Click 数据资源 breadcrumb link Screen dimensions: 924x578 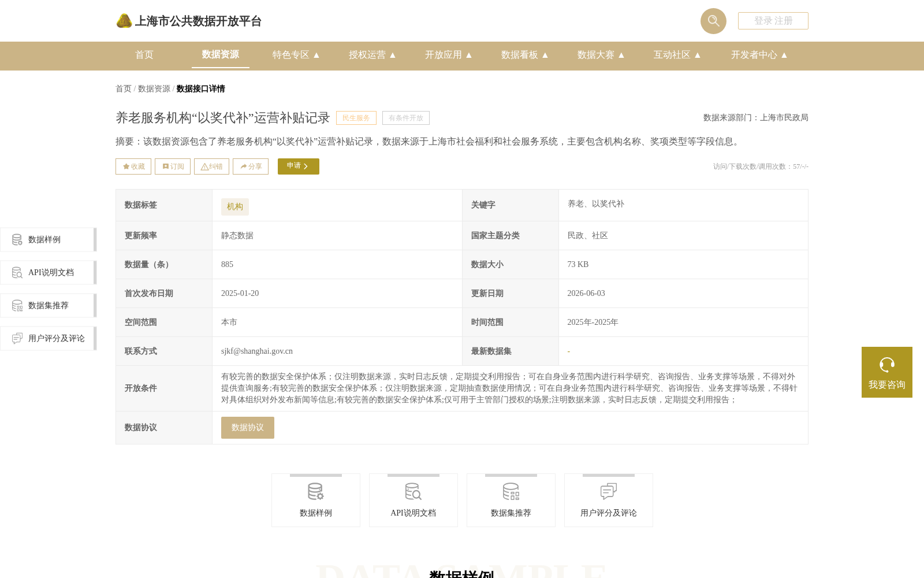pos(154,89)
